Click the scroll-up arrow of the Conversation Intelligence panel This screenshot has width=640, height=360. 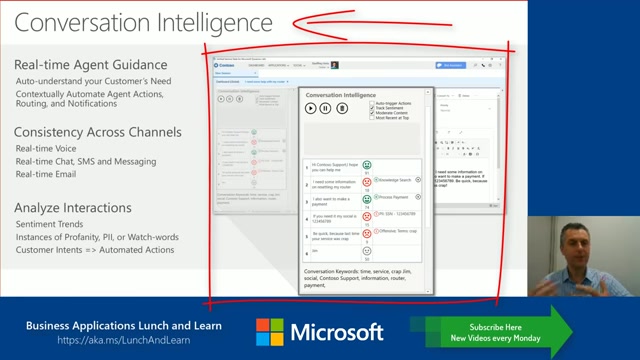pos(428,92)
